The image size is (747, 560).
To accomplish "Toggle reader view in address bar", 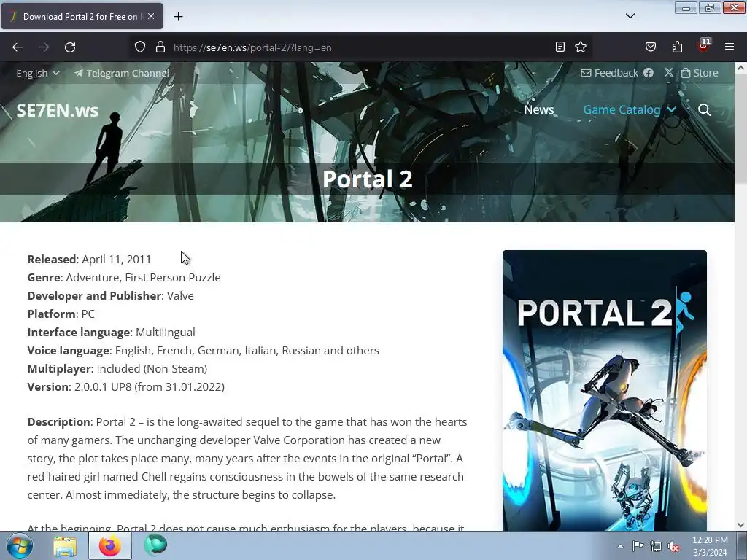I will [x=560, y=47].
